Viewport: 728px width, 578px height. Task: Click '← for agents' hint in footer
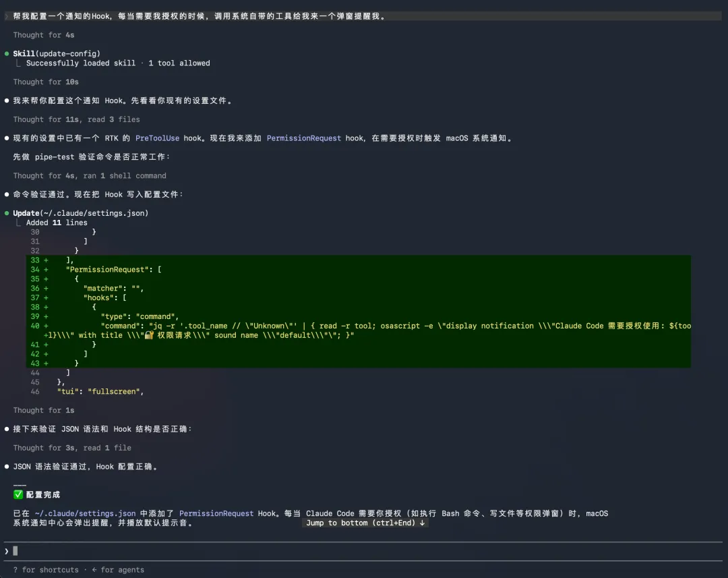pyautogui.click(x=118, y=570)
